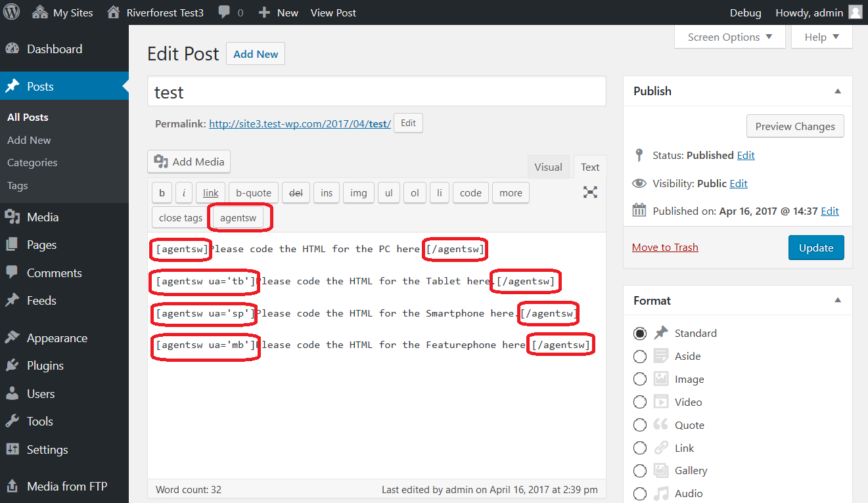Click the agentsw quicktag button
This screenshot has width=868, height=503.
[x=239, y=218]
